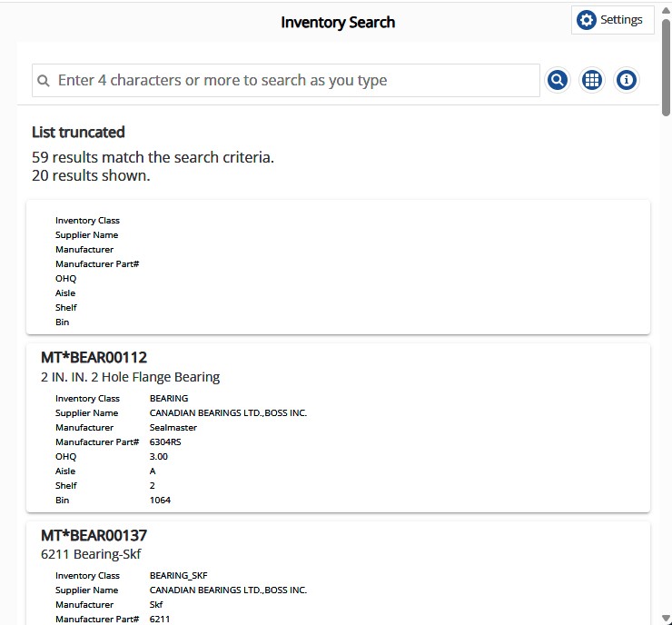Select the blank first result card
Image resolution: width=672 pixels, height=625 pixels.
click(x=338, y=268)
